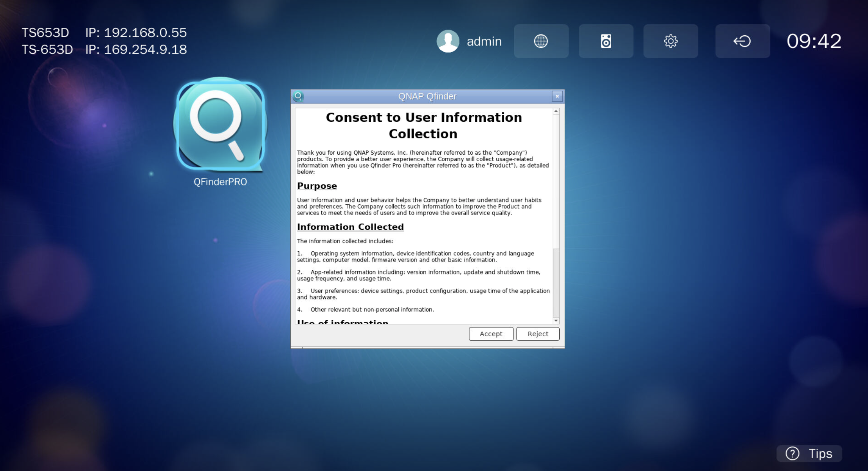Image resolution: width=868 pixels, height=471 pixels.
Task: Click the Information Collected heading
Action: point(350,227)
